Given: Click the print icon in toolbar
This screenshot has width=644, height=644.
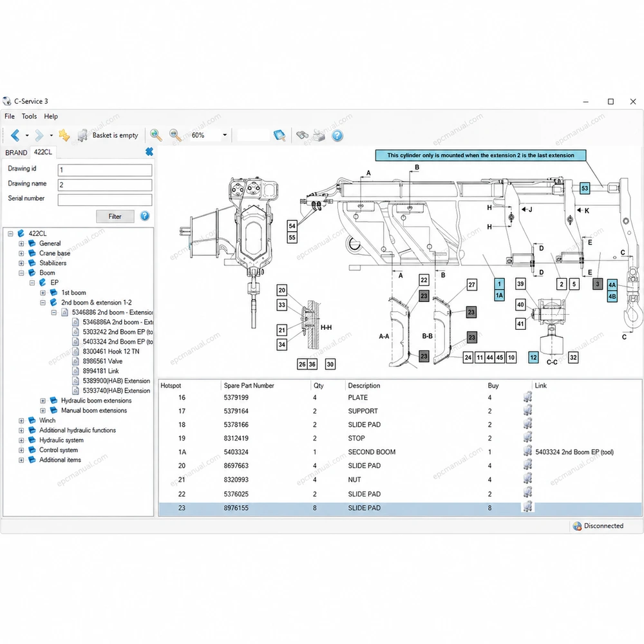Looking at the screenshot, I should point(319,135).
